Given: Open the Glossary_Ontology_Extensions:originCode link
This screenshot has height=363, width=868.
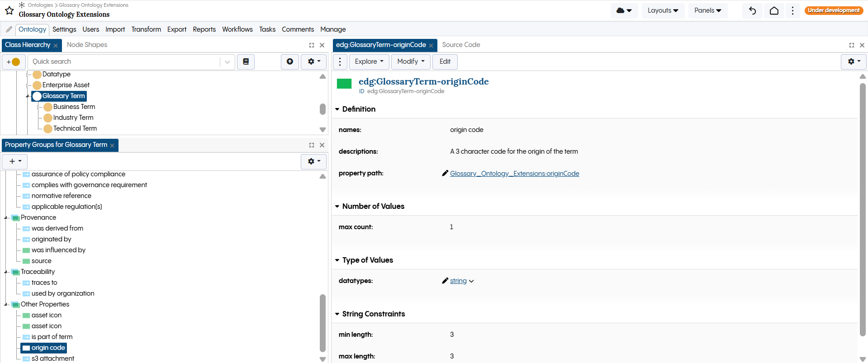Looking at the screenshot, I should (x=514, y=174).
